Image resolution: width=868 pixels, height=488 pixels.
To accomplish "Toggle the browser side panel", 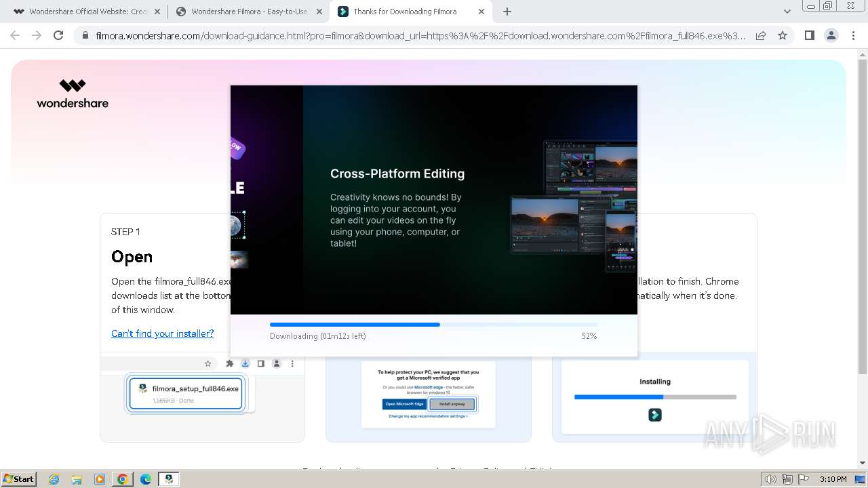I will pyautogui.click(x=809, y=35).
